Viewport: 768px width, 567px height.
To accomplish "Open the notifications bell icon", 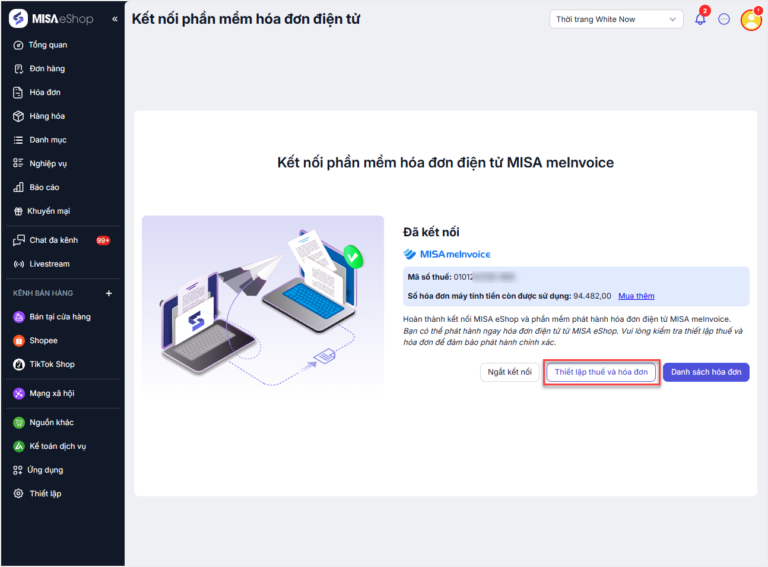I will coord(700,19).
